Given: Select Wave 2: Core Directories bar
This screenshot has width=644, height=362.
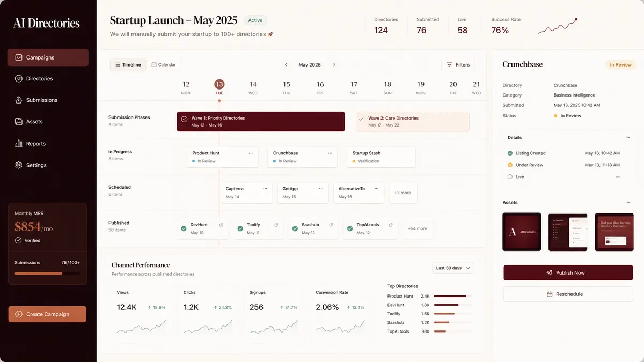Looking at the screenshot, I should click(x=413, y=121).
